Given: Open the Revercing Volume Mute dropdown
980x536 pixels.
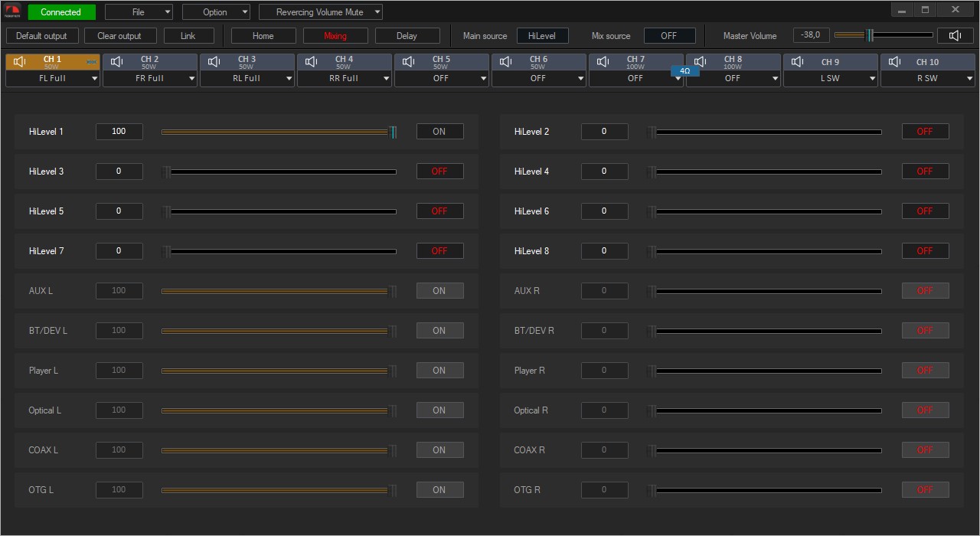Looking at the screenshot, I should point(320,12).
